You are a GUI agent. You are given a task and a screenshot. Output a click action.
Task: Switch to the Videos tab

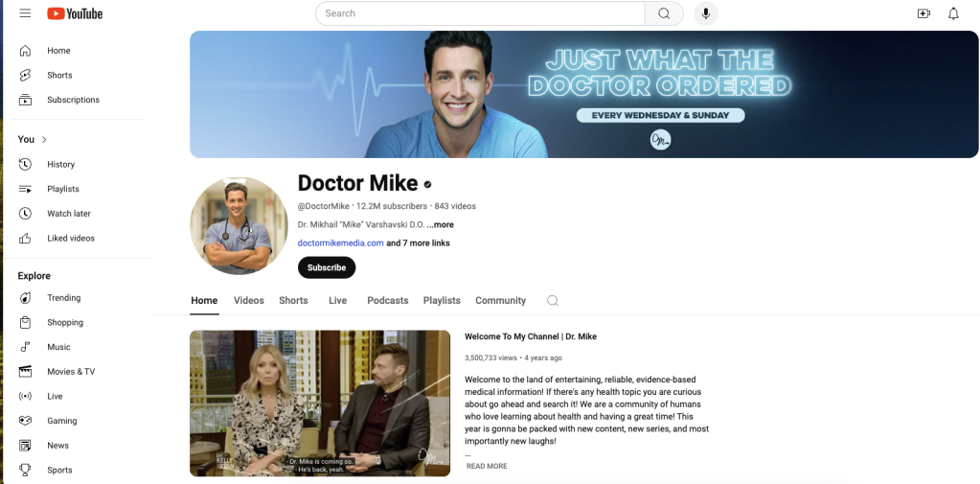tap(249, 301)
